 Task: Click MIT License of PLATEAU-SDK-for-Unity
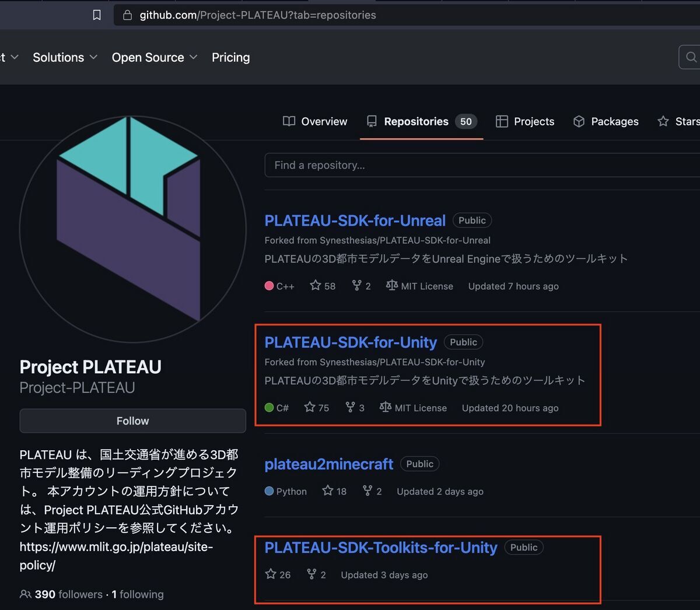click(x=413, y=408)
